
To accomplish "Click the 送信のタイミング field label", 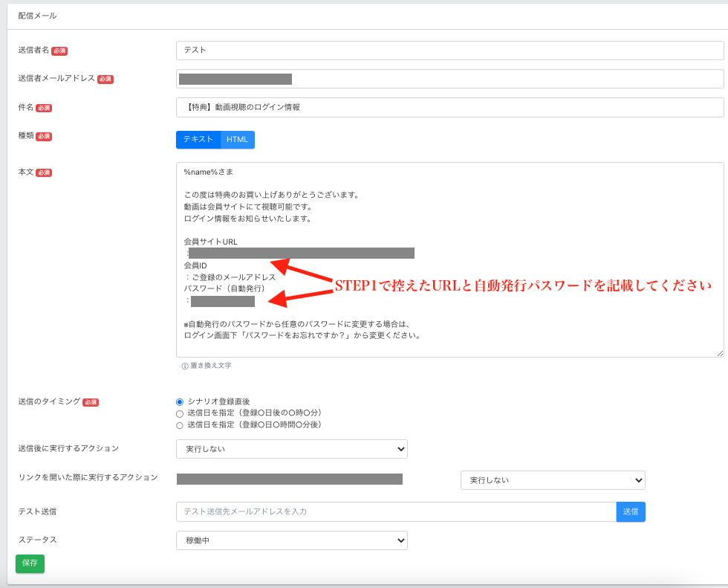I will 48,401.
